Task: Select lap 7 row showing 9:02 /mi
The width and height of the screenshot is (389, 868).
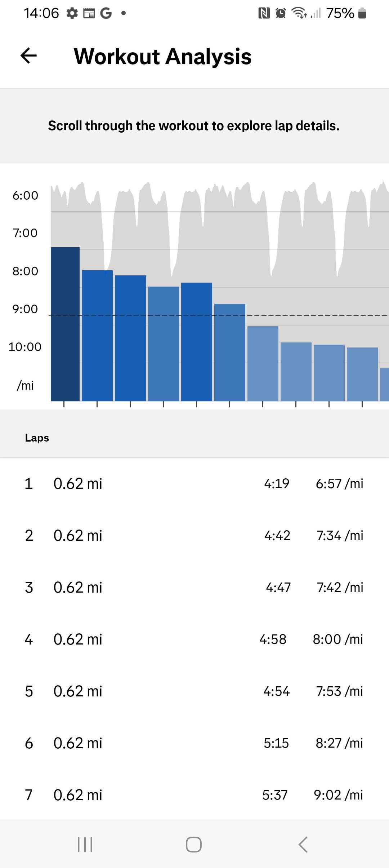Action: pos(194,795)
